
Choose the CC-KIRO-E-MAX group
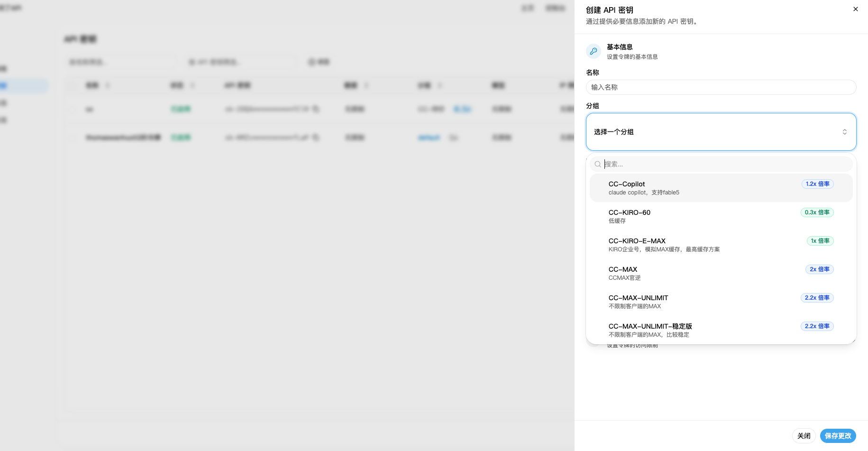click(721, 245)
